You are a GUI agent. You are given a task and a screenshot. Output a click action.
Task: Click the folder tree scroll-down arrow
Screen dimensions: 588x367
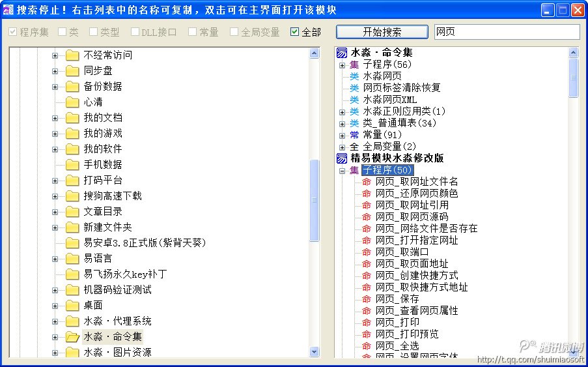click(315, 351)
